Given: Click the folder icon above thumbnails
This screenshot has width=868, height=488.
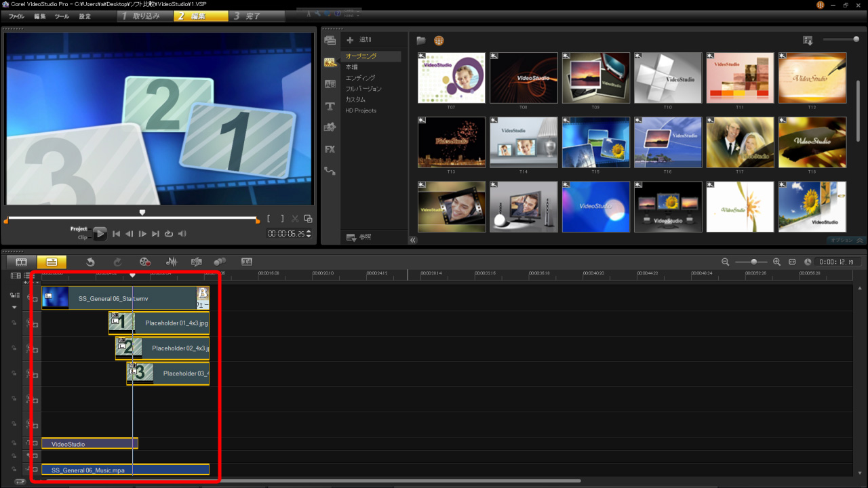Looking at the screenshot, I should [421, 41].
